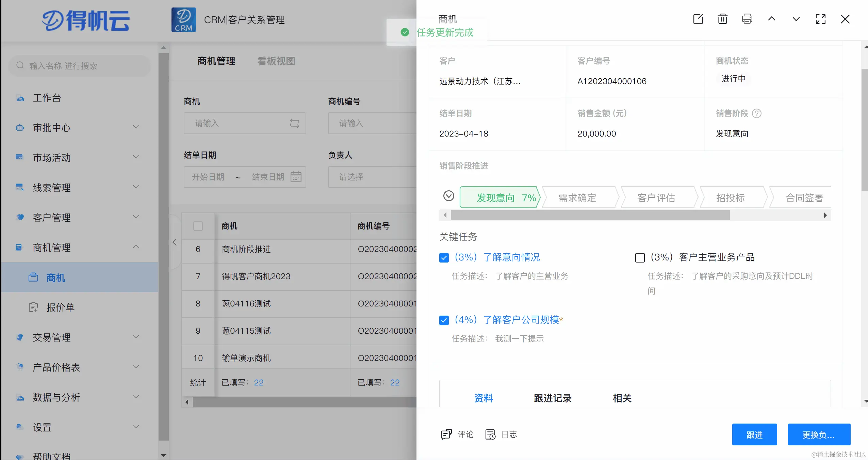The width and height of the screenshot is (868, 460).
Task: Check the 客户主营业务产品 task checkbox
Action: tap(640, 258)
